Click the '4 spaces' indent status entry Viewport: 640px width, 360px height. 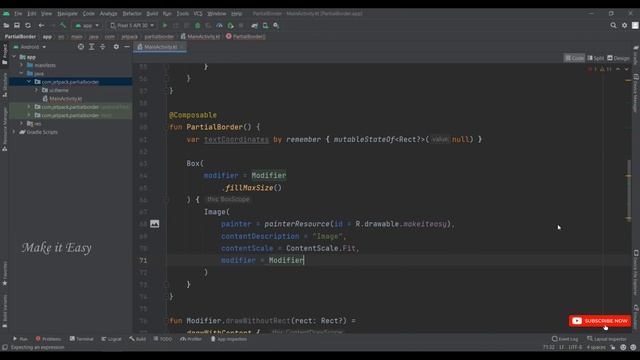pos(596,347)
